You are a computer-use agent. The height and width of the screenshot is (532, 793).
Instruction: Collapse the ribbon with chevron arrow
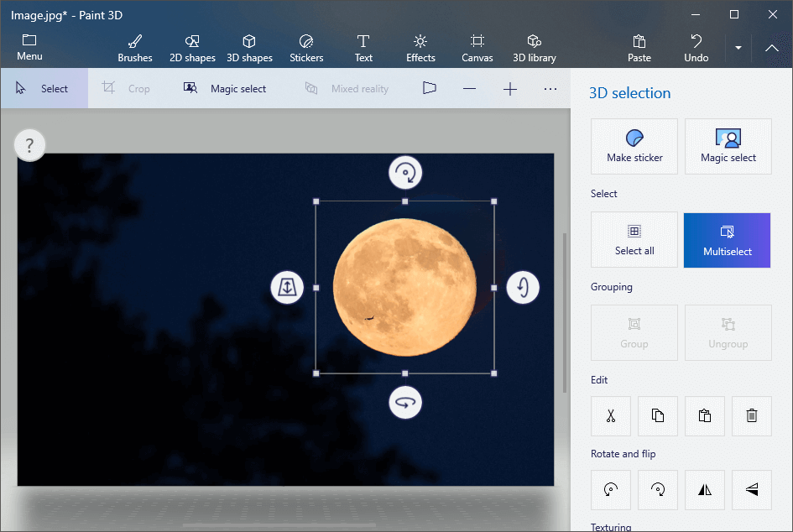tap(772, 48)
